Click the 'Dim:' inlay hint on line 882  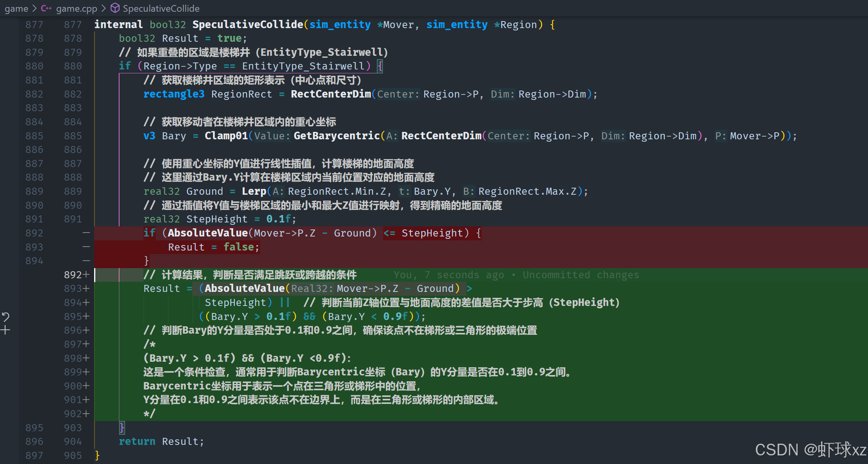(503, 94)
